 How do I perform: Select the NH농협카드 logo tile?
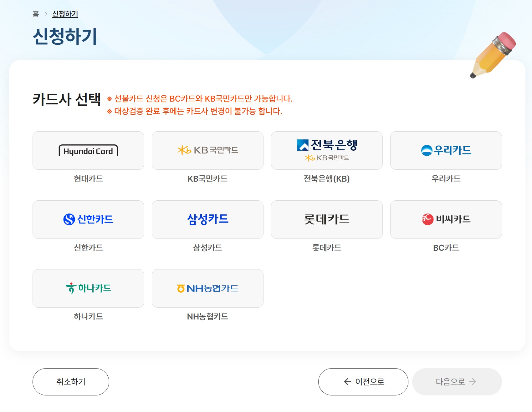[207, 288]
